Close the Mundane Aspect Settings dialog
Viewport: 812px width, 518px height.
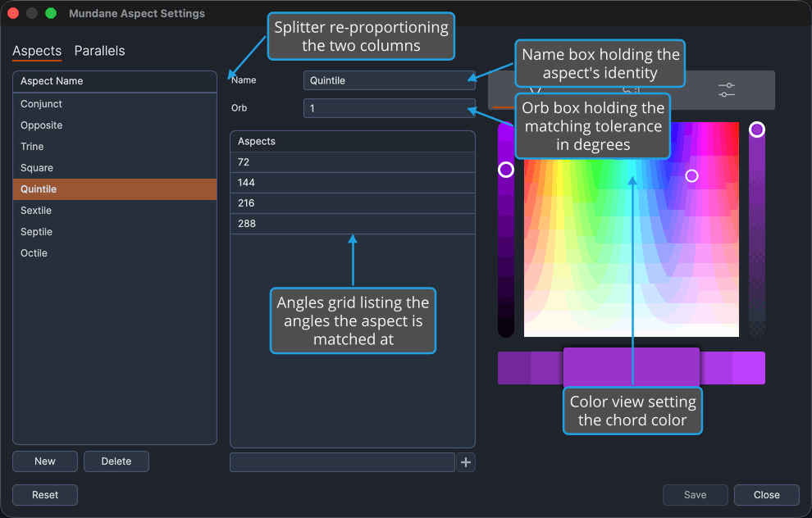(766, 495)
